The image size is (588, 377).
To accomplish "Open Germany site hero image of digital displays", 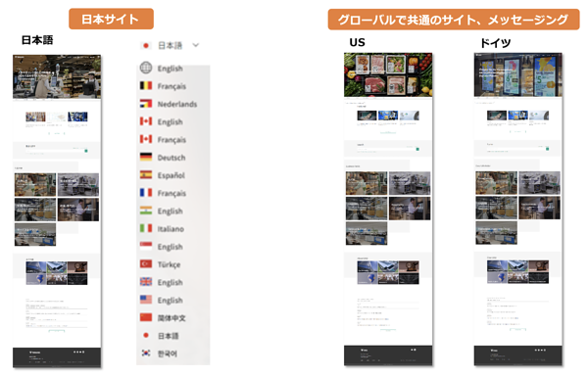I will [x=517, y=75].
